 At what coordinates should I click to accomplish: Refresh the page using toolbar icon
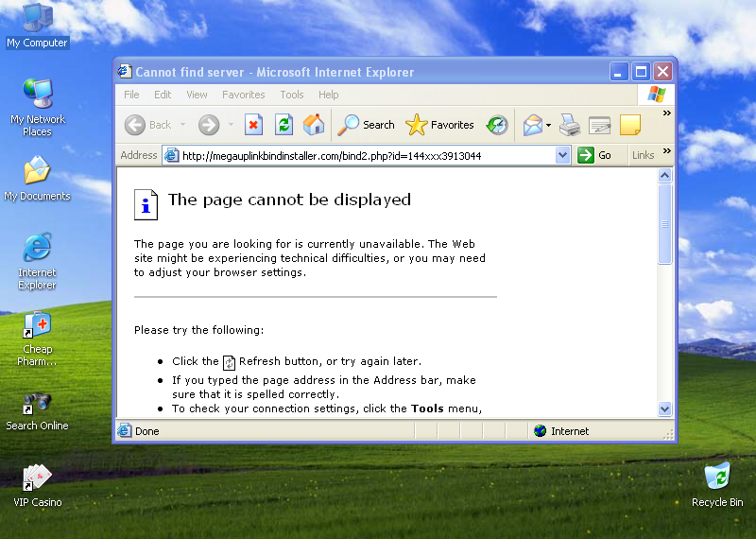click(284, 125)
